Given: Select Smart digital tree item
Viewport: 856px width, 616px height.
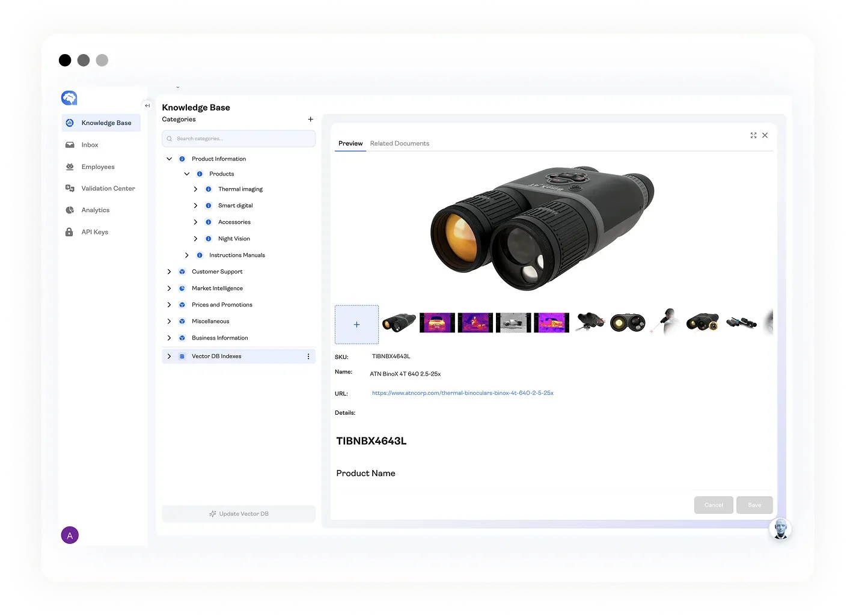Looking at the screenshot, I should point(236,206).
